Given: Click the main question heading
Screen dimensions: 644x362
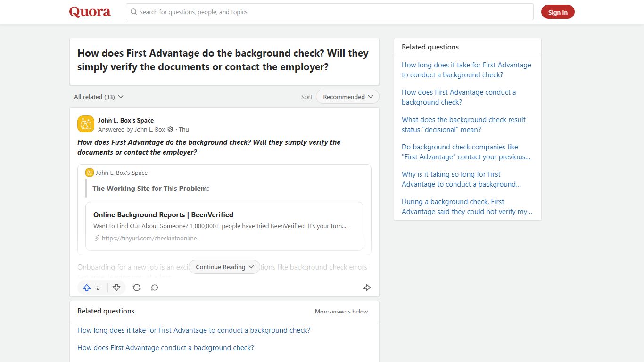Looking at the screenshot, I should coord(223,60).
